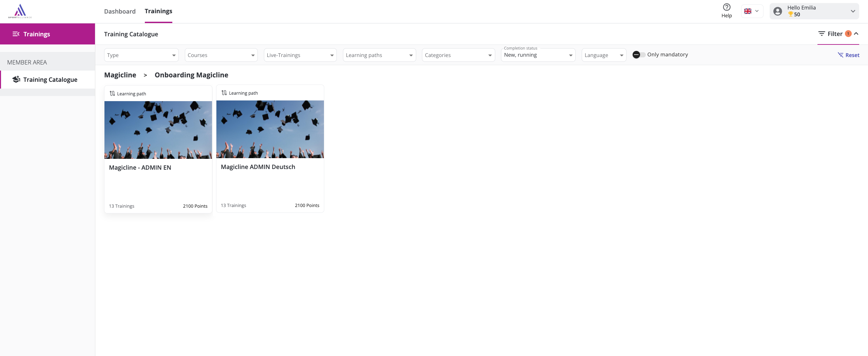
Task: Open the Language filter dropdown
Action: [604, 55]
